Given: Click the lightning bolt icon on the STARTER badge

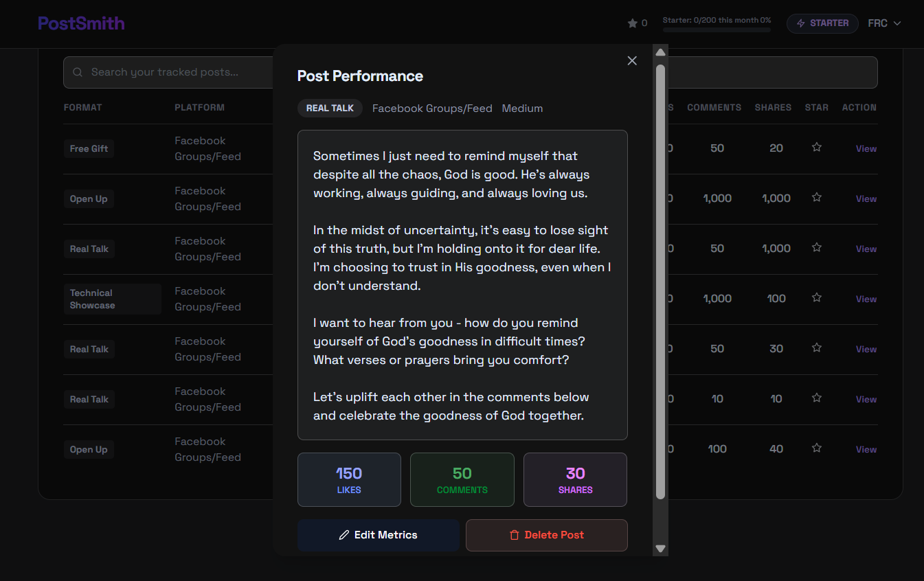Looking at the screenshot, I should tap(800, 23).
